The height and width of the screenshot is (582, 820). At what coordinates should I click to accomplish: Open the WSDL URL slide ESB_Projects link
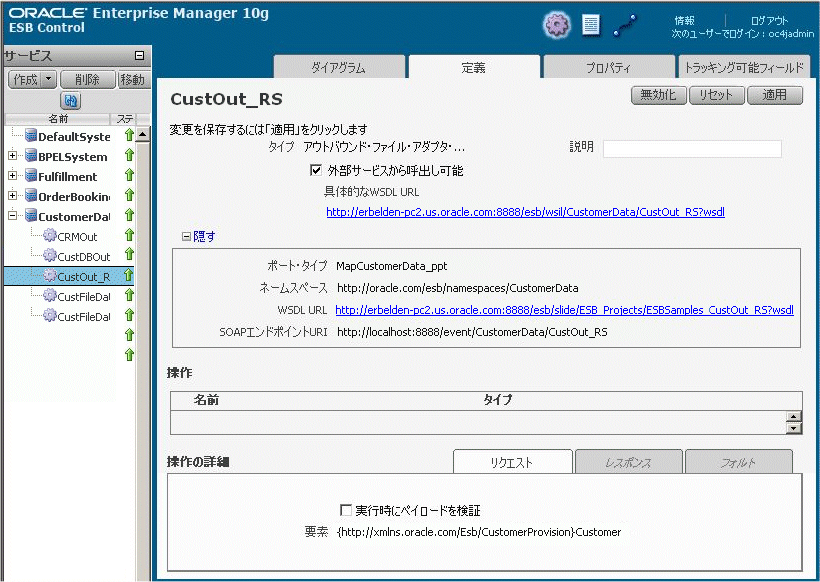[564, 310]
